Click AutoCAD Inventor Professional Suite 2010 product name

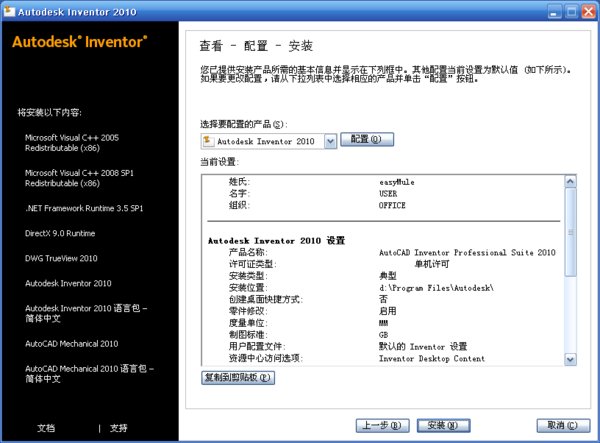(467, 252)
